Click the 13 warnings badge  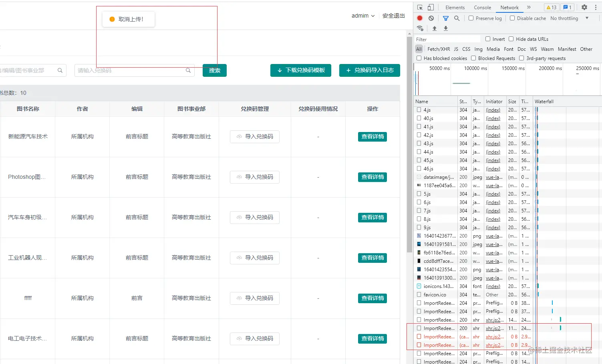click(552, 8)
